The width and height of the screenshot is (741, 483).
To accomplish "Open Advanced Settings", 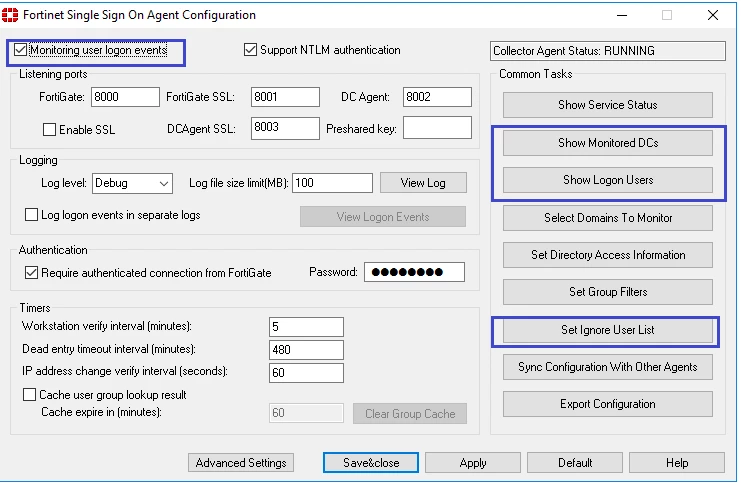I will [241, 463].
